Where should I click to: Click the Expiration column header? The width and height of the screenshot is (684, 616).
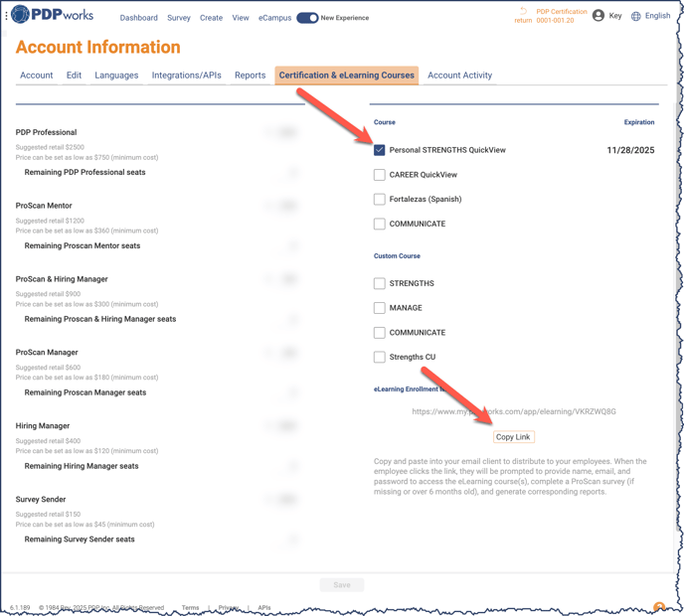pos(639,122)
